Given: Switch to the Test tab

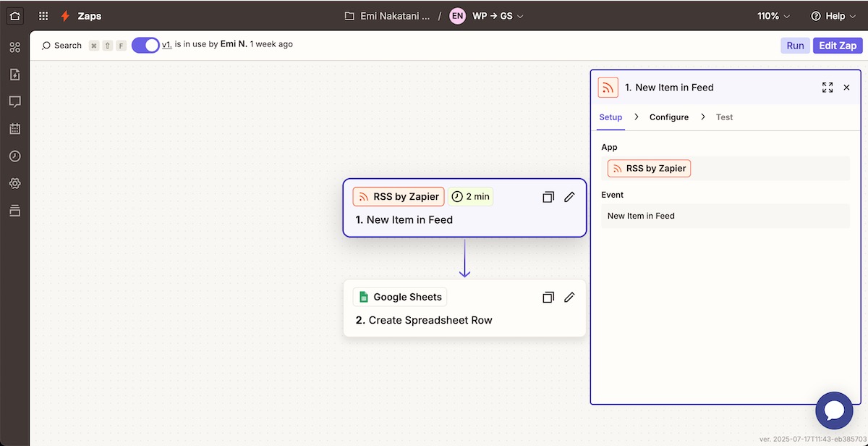Looking at the screenshot, I should coord(724,117).
